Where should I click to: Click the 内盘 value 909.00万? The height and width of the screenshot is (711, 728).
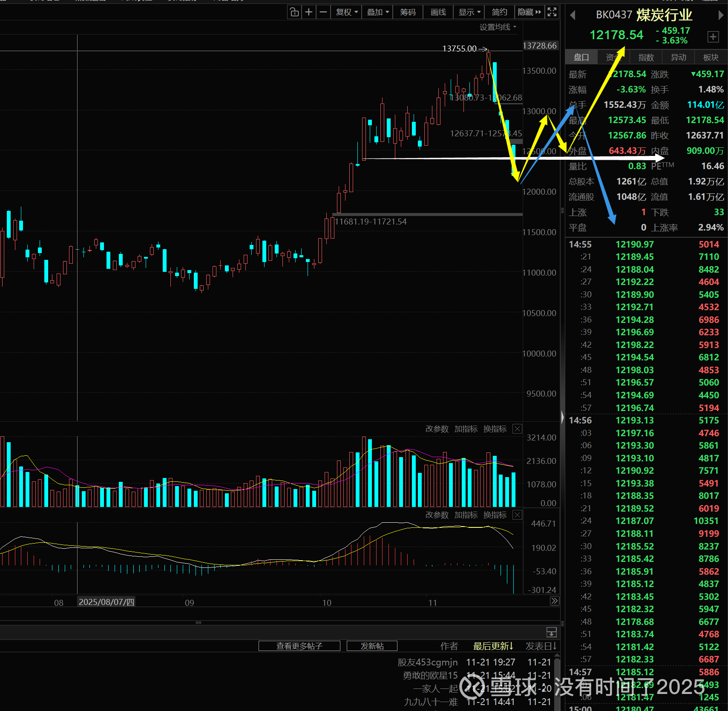coord(705,151)
